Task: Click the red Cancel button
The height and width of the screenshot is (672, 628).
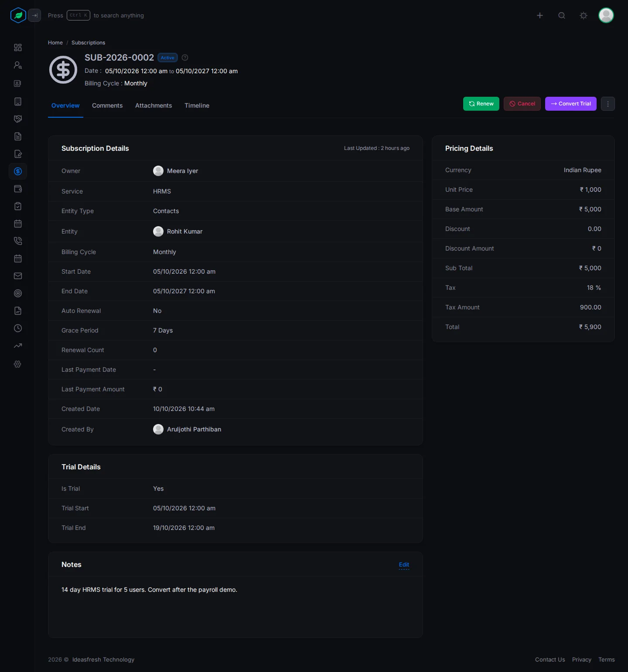Action: (522, 104)
